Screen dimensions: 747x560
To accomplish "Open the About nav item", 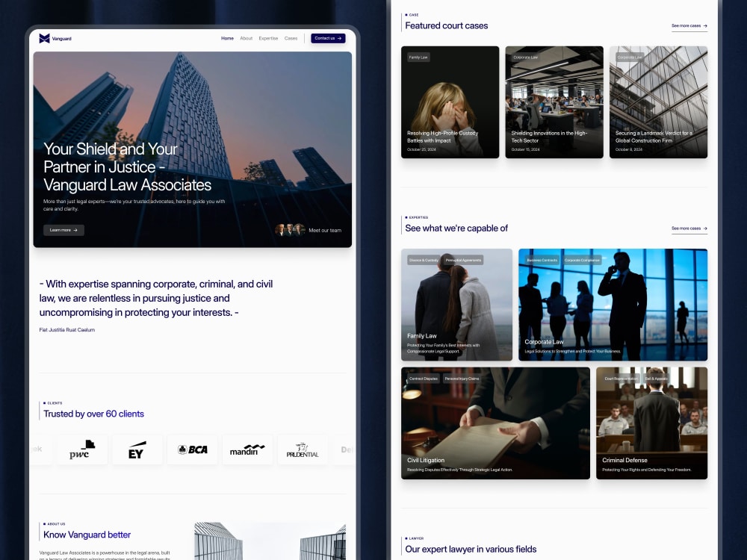I will (x=247, y=39).
